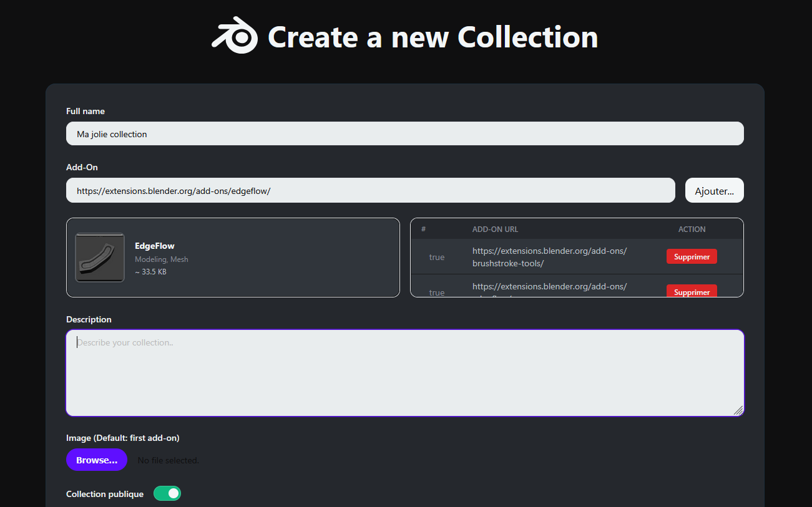Click the textarea resize handle
Screen dimensions: 812x507
pos(739,411)
